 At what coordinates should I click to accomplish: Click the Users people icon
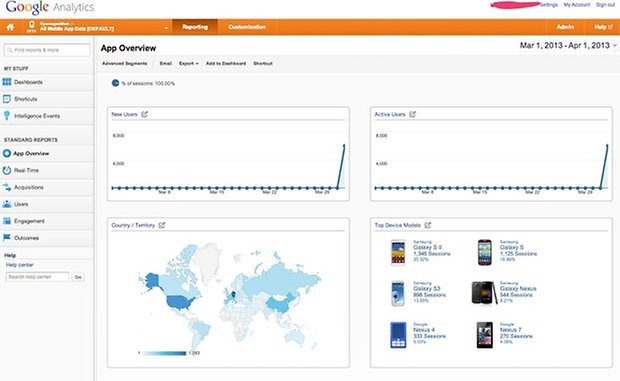click(x=7, y=204)
